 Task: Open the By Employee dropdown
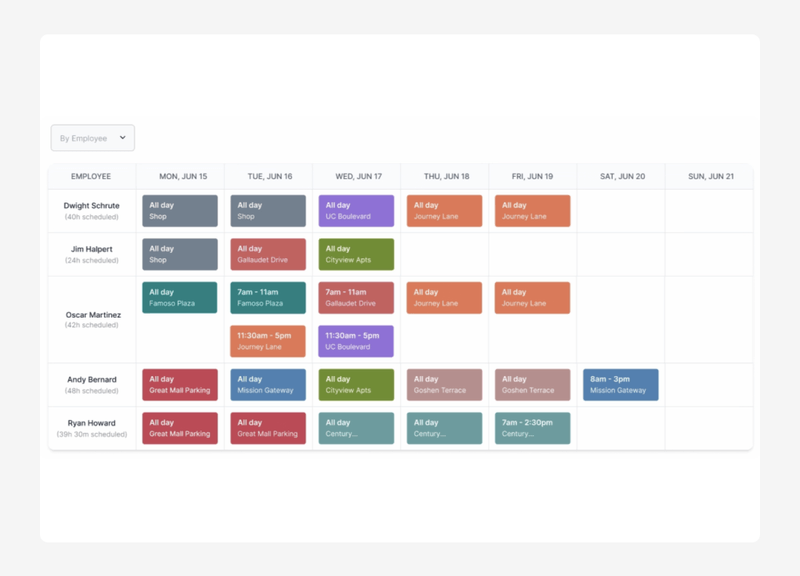[x=91, y=137]
